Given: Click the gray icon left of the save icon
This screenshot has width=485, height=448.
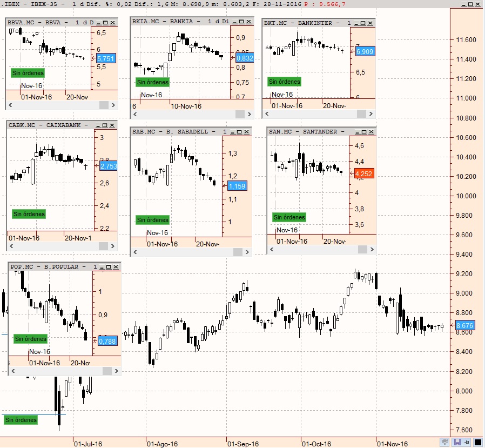Looking at the screenshot, I should pos(445,442).
